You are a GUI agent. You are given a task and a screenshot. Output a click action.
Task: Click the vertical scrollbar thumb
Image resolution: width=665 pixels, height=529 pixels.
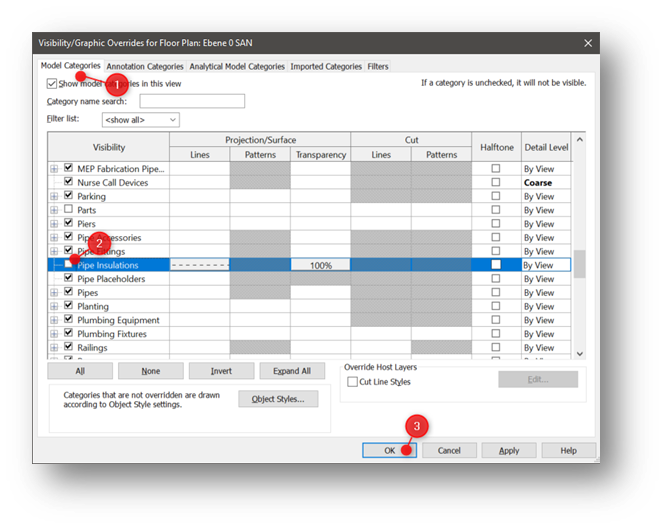580,264
